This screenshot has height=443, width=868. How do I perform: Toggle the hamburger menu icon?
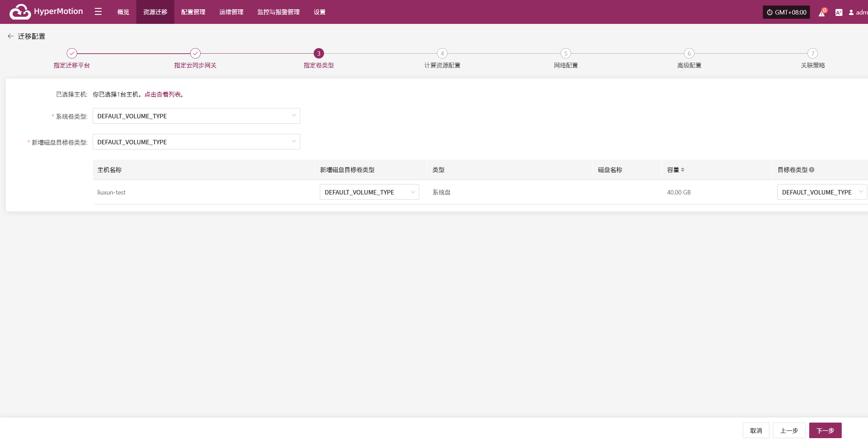(x=98, y=12)
